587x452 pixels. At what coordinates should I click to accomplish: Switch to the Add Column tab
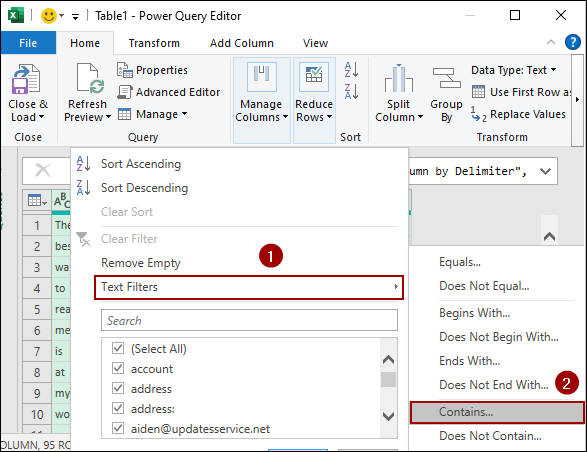[x=241, y=43]
